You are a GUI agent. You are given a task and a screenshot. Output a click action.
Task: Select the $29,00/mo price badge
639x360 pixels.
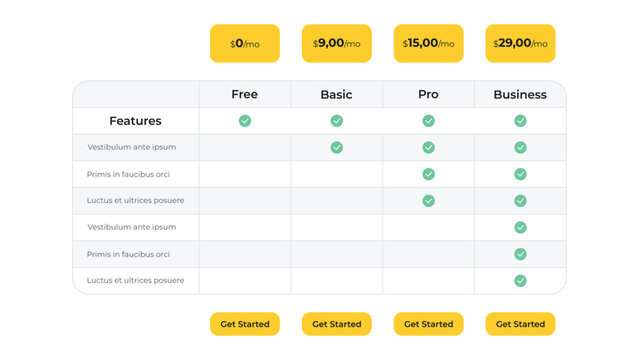click(x=520, y=44)
